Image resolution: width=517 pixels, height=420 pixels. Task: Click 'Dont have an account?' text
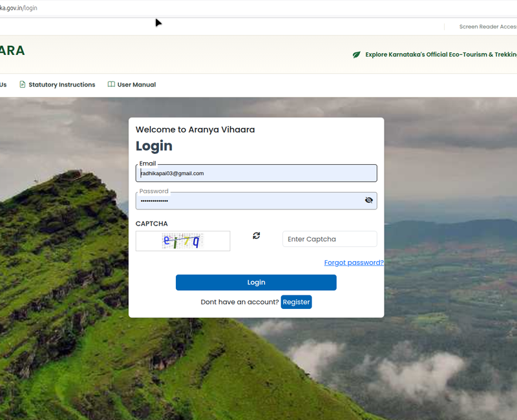(240, 302)
